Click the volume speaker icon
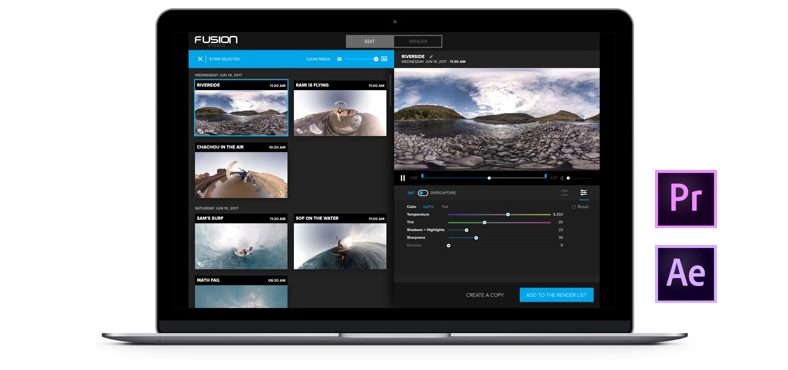 coord(562,178)
